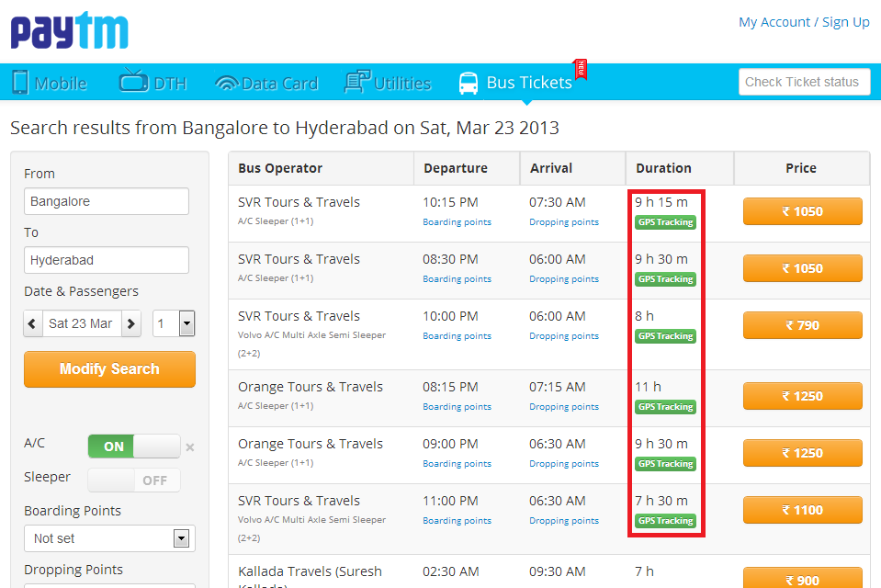Open the DTH tab
The width and height of the screenshot is (881, 588).
pos(152,82)
